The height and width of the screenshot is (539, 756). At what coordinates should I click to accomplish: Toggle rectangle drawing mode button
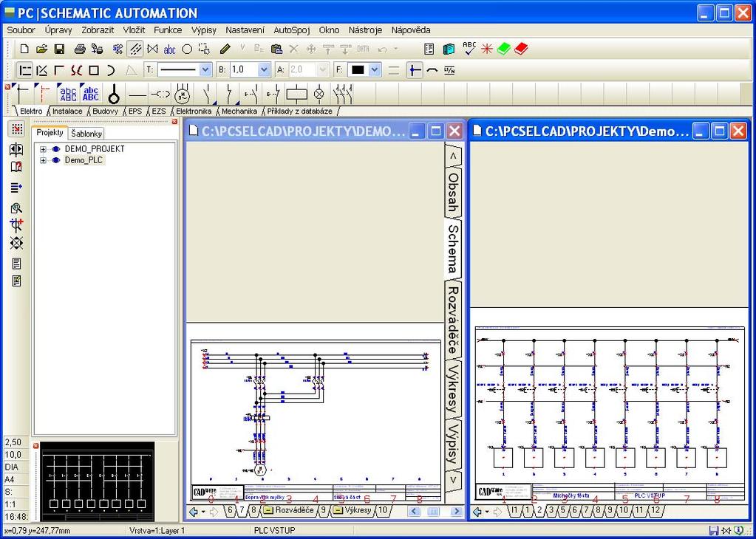tap(94, 71)
